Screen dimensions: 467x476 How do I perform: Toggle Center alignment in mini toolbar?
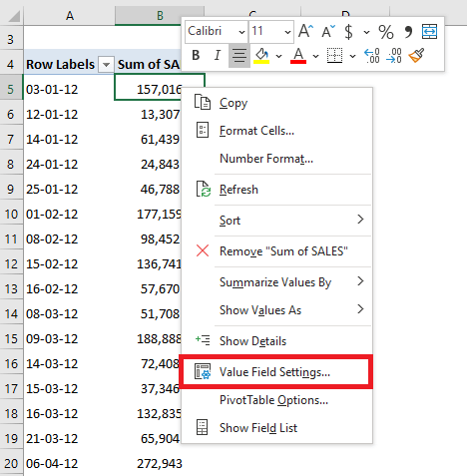239,55
